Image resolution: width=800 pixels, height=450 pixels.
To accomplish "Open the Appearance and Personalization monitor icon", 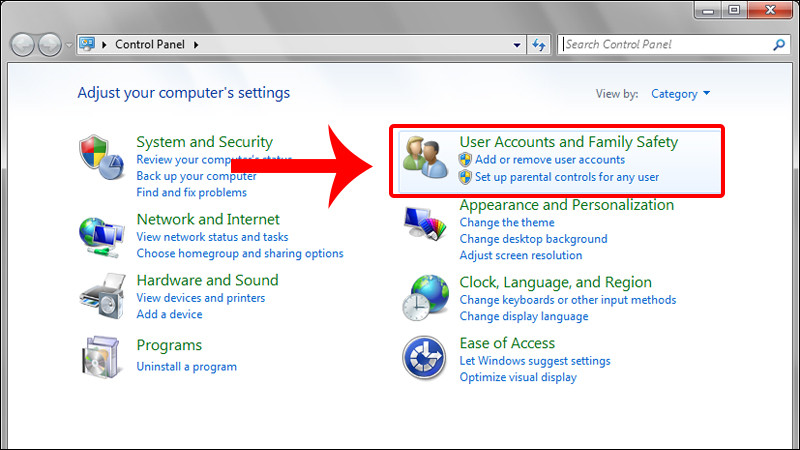I will click(x=425, y=223).
